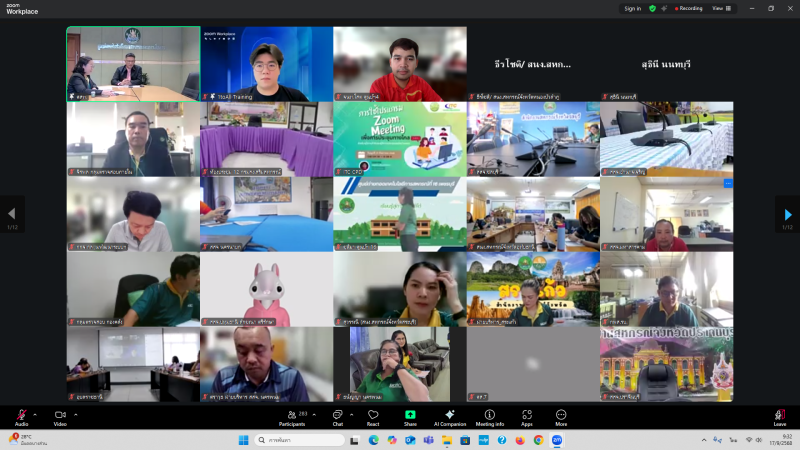Open the Chat panel

[337, 415]
